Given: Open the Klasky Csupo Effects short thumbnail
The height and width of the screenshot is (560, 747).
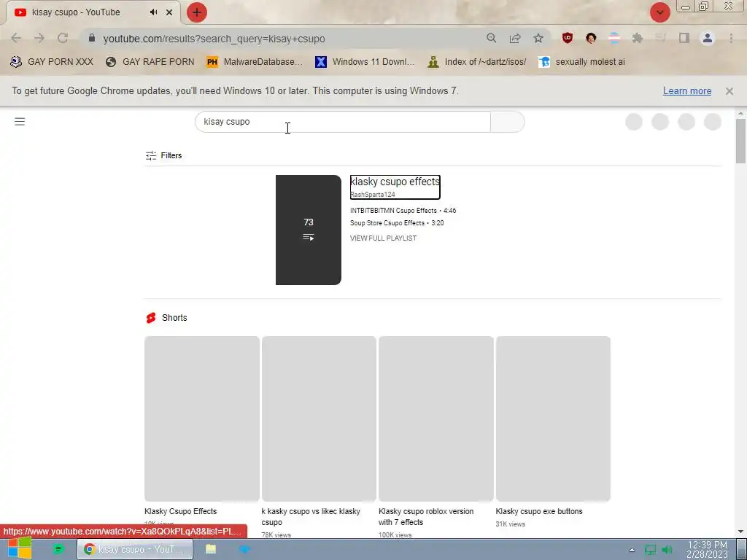Looking at the screenshot, I should [x=202, y=419].
